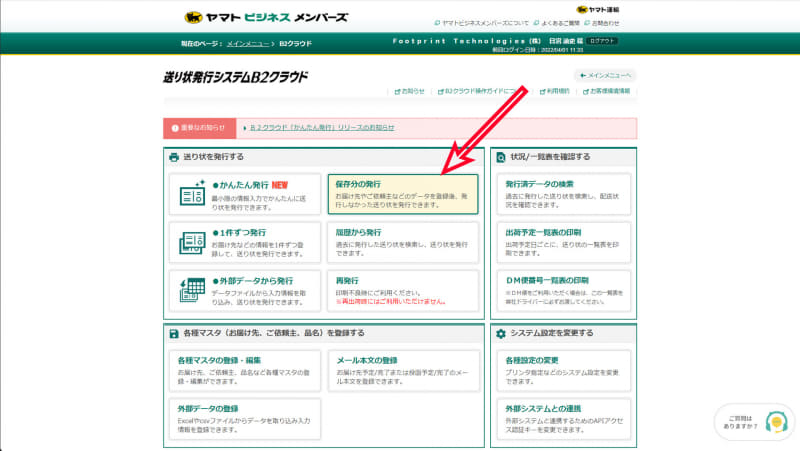The width and height of the screenshot is (800, 451).
Task: Click the floppy disk icon beside 各種マスタ
Action: click(174, 334)
